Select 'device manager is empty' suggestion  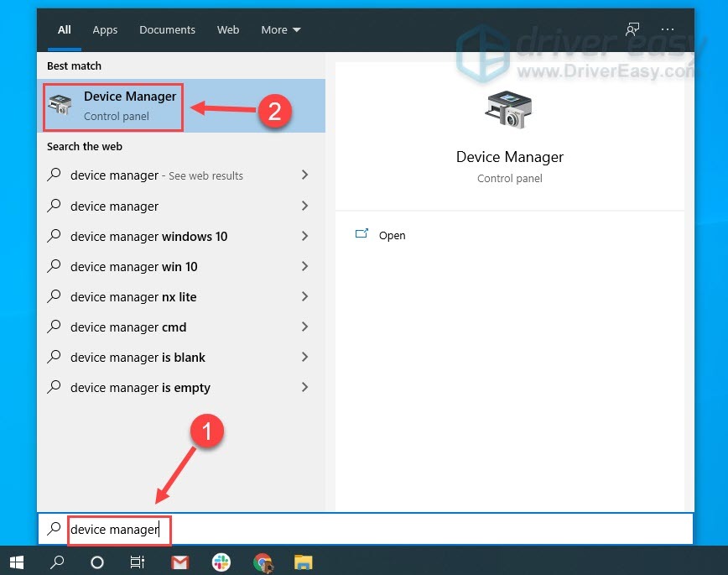[x=181, y=387]
